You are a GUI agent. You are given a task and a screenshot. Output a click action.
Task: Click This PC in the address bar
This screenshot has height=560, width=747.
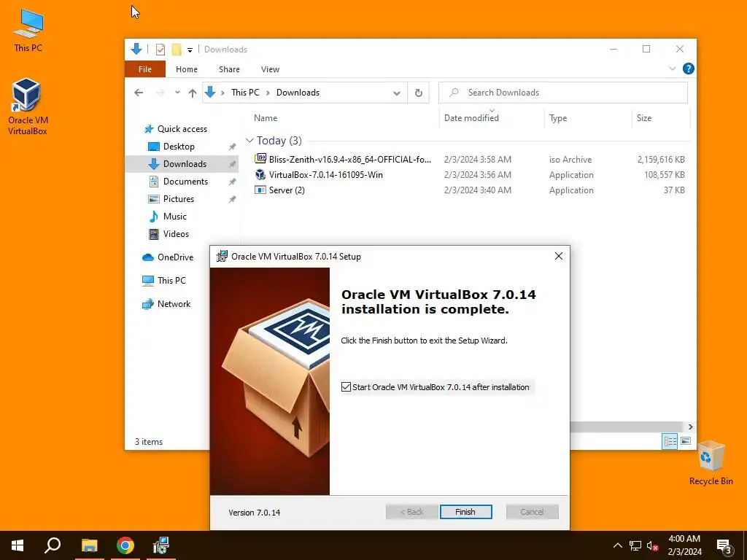(245, 93)
